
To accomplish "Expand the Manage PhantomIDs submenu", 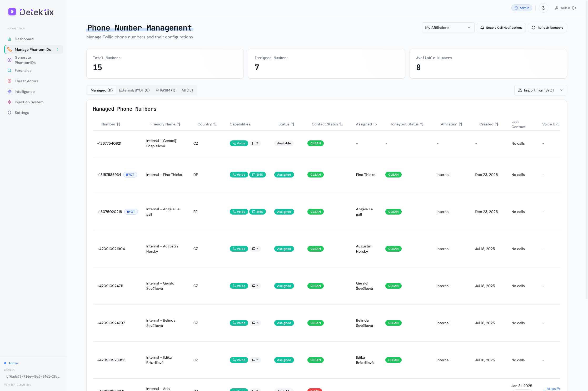I will click(x=57, y=49).
